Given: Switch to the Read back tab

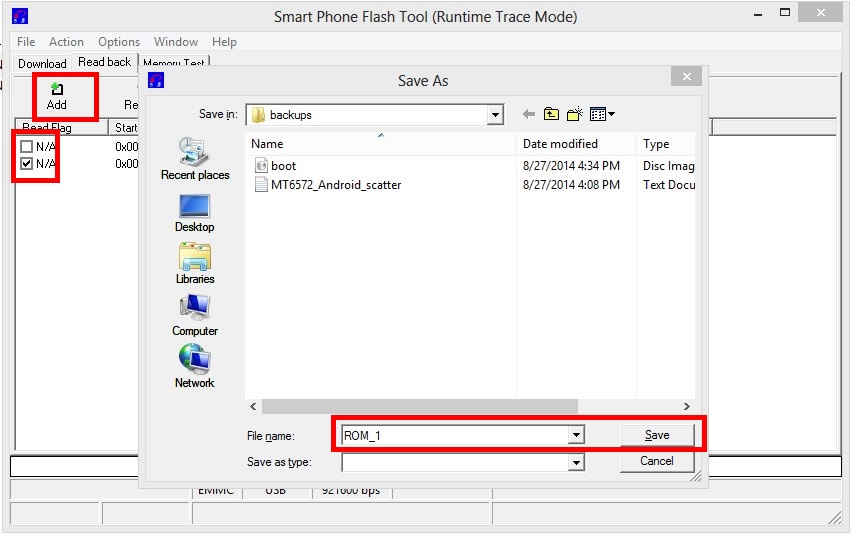Looking at the screenshot, I should [104, 62].
